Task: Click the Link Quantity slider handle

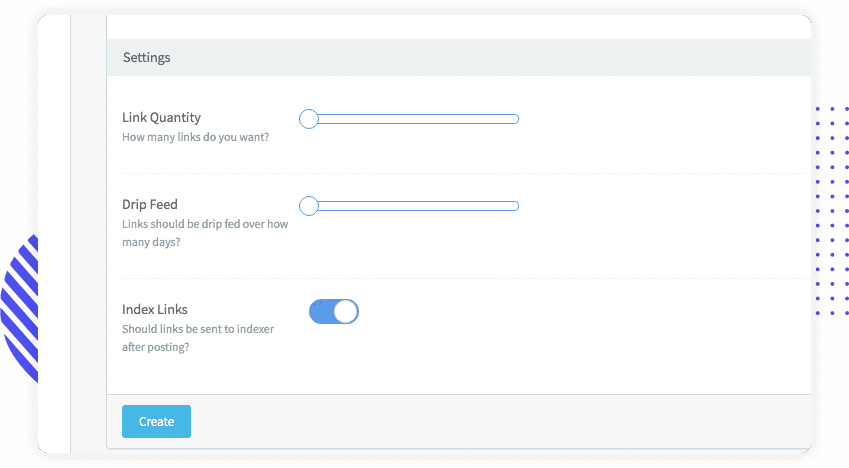Action: (x=309, y=119)
